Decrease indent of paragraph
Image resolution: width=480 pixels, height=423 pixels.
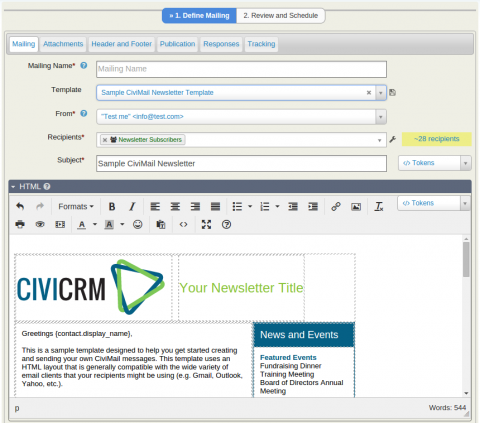pyautogui.click(x=293, y=207)
